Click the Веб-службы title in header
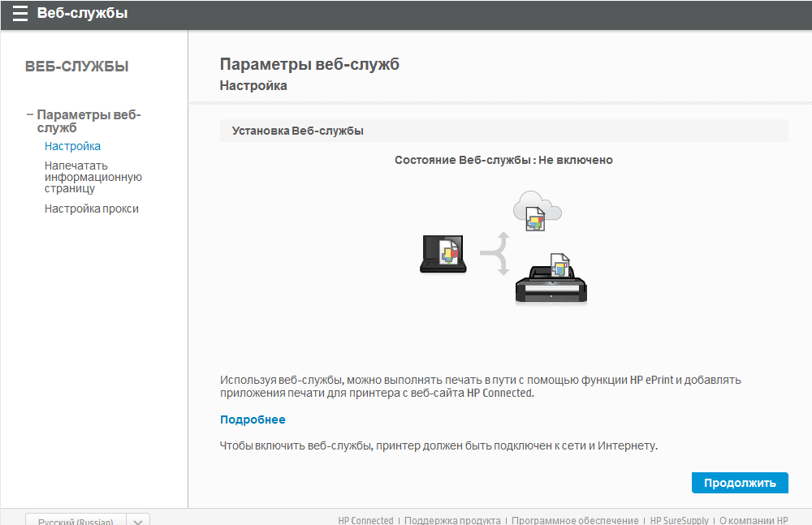 82,13
